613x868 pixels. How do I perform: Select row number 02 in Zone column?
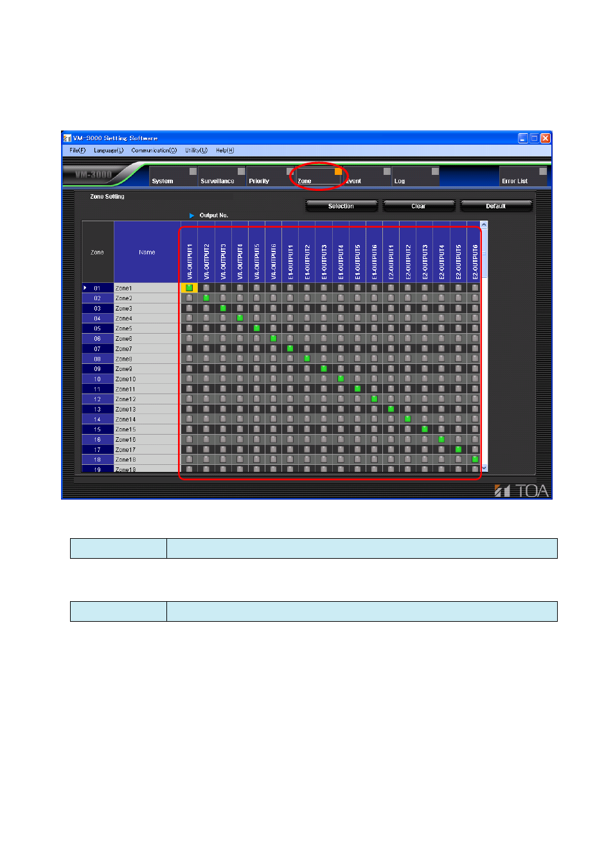[98, 298]
